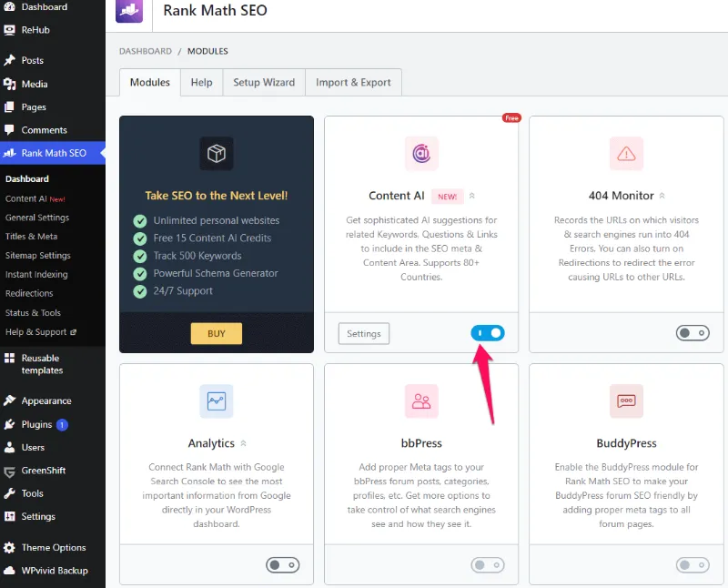Click the bbPress users icon

(x=421, y=400)
